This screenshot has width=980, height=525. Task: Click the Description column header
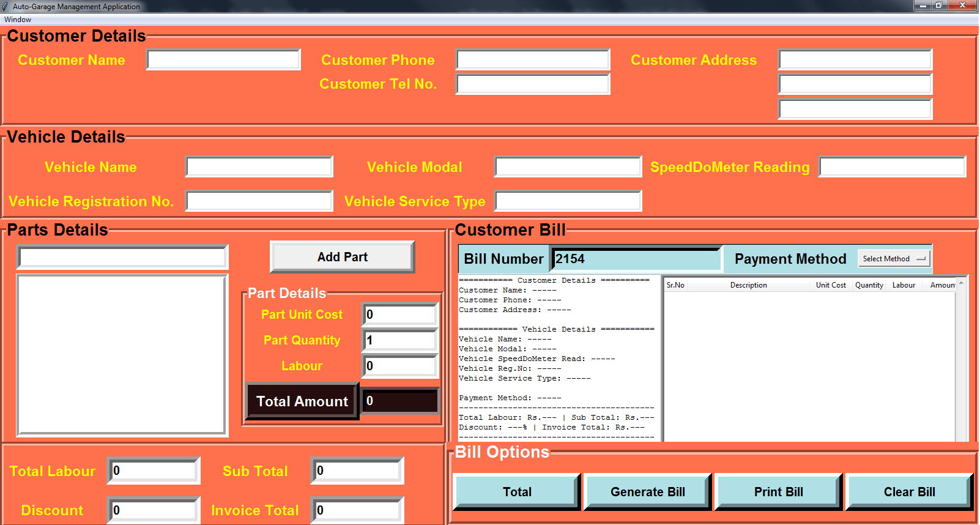(x=748, y=285)
